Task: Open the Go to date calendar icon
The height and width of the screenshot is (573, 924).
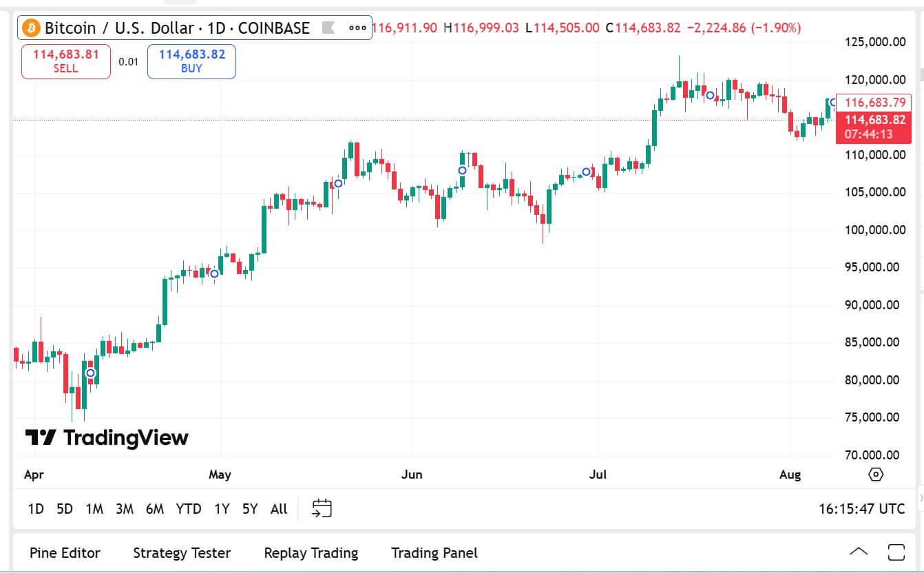Action: click(x=321, y=508)
